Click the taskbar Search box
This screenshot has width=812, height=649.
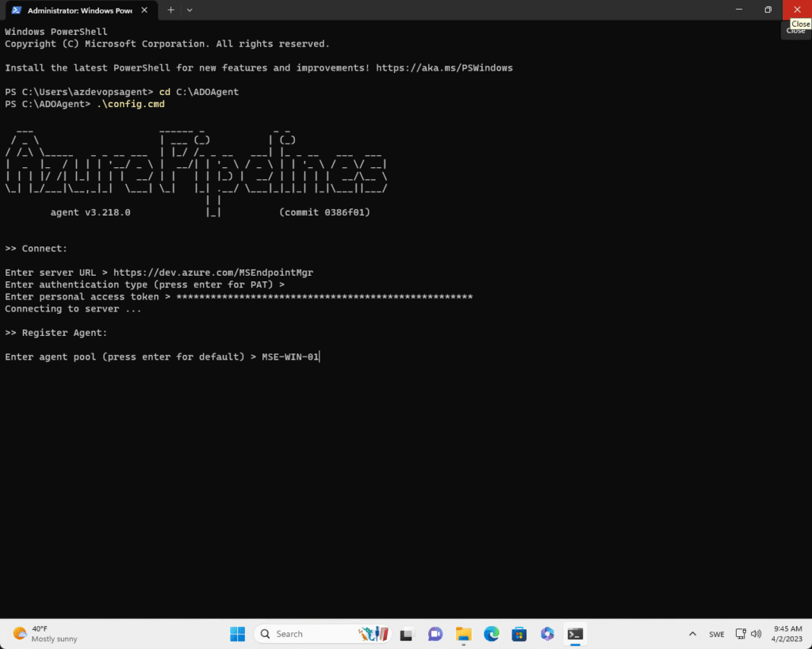(323, 634)
